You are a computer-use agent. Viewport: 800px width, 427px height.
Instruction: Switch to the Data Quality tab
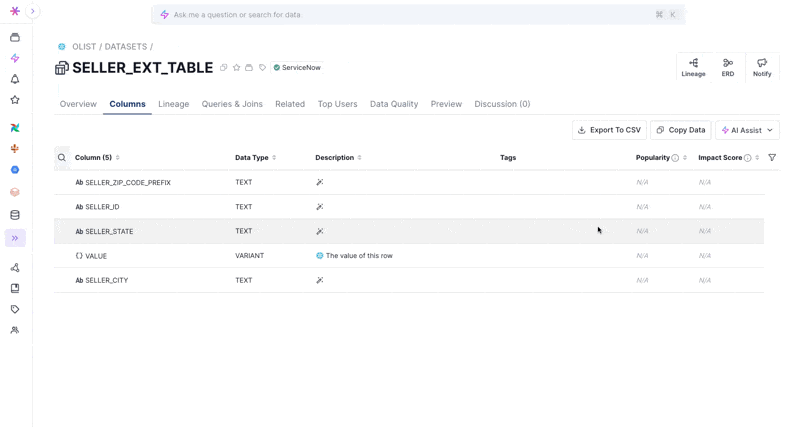[x=394, y=104]
